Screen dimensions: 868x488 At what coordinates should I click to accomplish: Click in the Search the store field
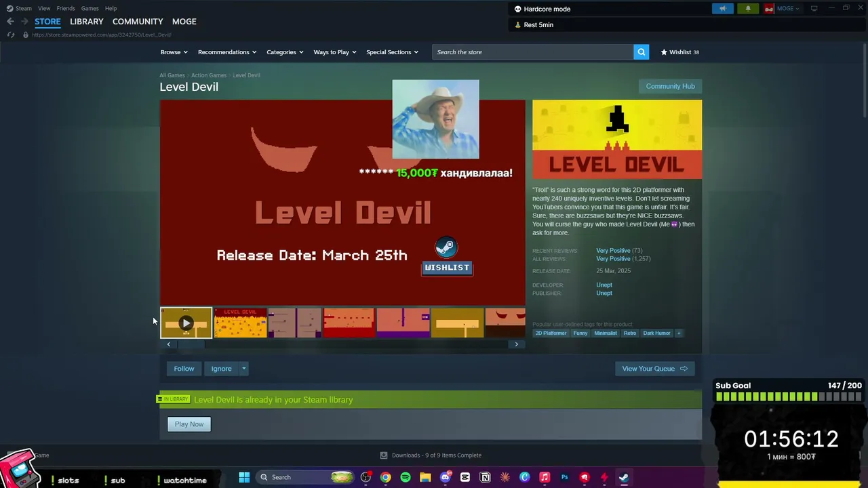(533, 52)
